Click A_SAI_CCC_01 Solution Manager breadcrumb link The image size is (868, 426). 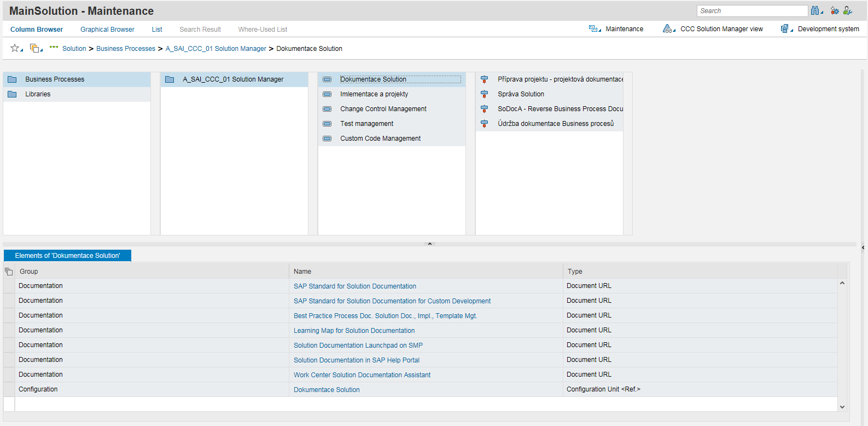[x=216, y=49]
